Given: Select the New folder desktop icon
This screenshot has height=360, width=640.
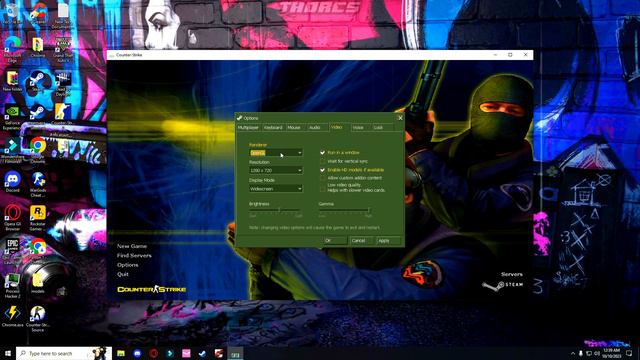Looking at the screenshot, I should coord(12,81).
